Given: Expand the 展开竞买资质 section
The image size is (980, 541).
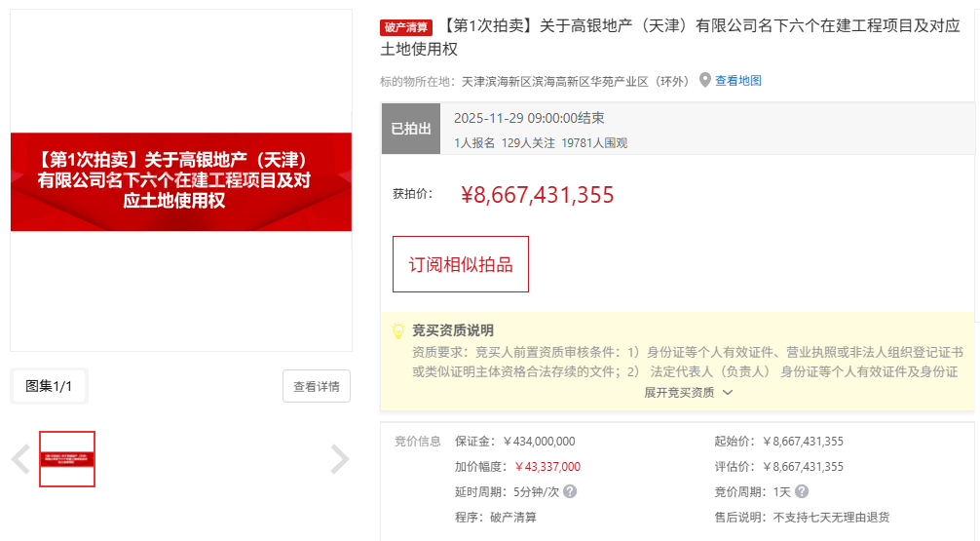Looking at the screenshot, I should (688, 393).
